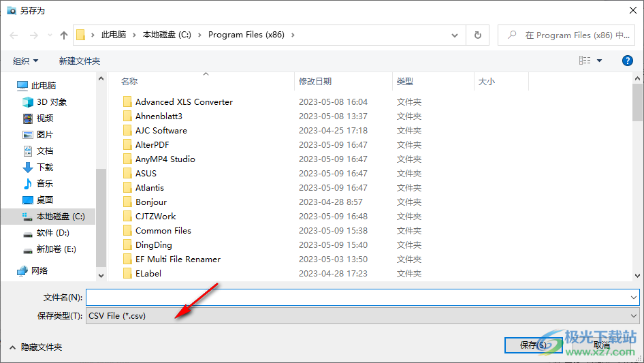Open the help question mark icon
The image size is (644, 363).
tap(627, 61)
